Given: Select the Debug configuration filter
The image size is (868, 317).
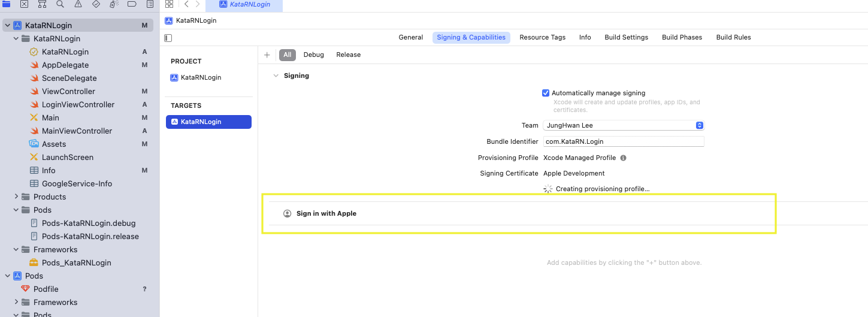Looking at the screenshot, I should [x=314, y=55].
